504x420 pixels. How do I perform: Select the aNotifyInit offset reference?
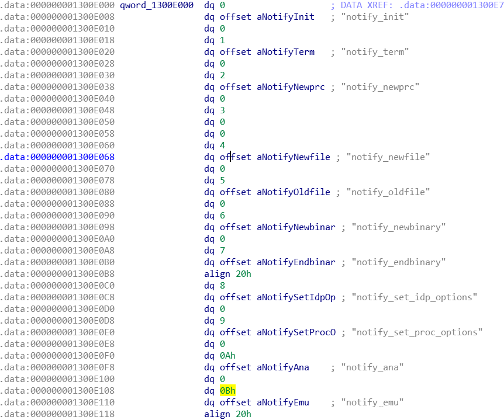coord(285,17)
